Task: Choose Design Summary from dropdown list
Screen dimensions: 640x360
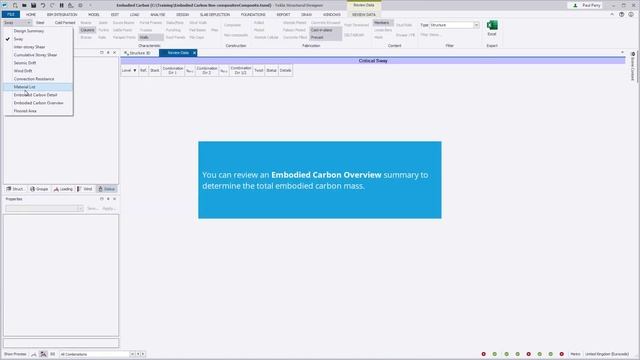Action: coord(29,31)
